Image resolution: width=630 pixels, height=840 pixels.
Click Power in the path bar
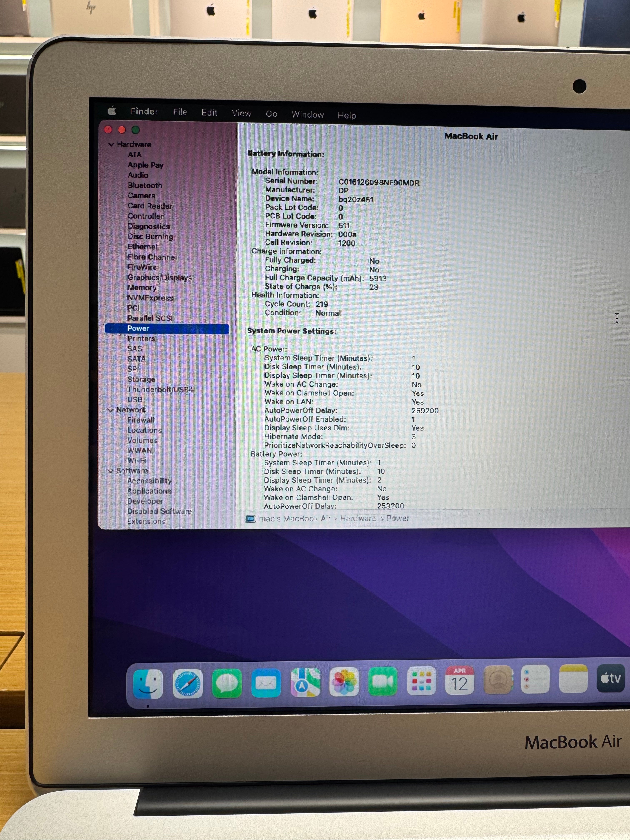pyautogui.click(x=397, y=518)
